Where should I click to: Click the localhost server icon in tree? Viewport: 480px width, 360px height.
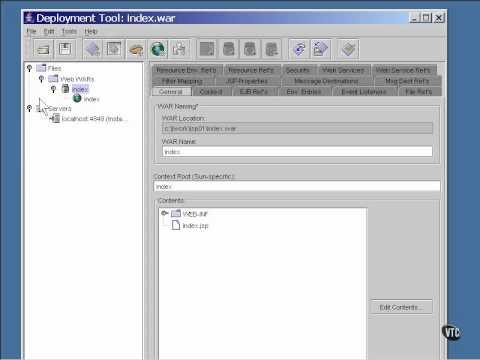point(55,118)
